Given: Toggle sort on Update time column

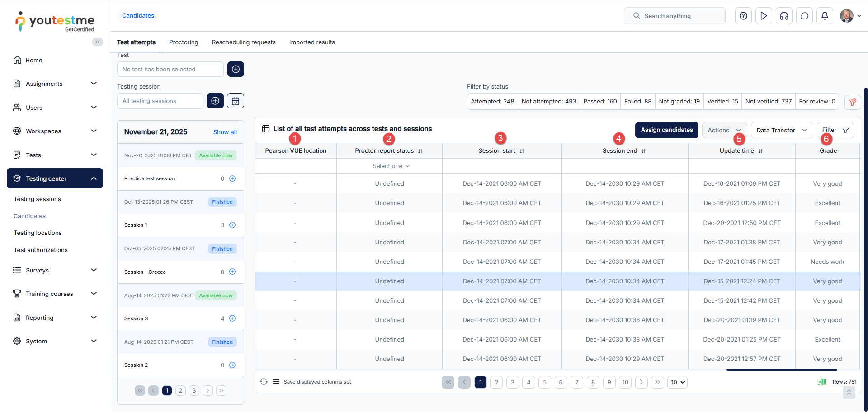Looking at the screenshot, I should tap(760, 151).
